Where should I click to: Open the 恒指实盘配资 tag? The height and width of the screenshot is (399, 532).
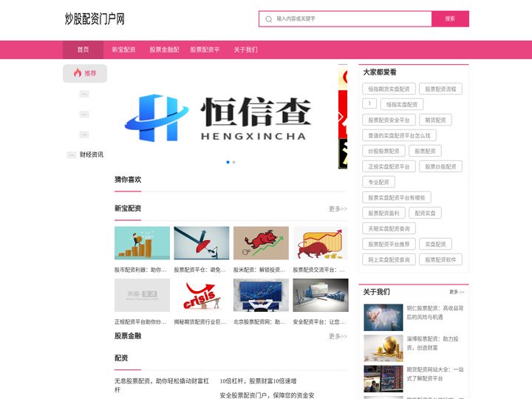(x=402, y=104)
